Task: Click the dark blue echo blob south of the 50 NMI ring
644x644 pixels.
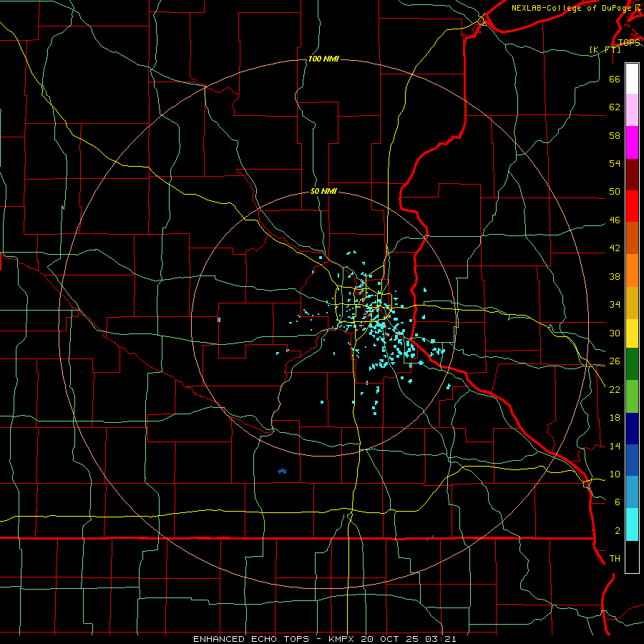Action: [x=282, y=471]
